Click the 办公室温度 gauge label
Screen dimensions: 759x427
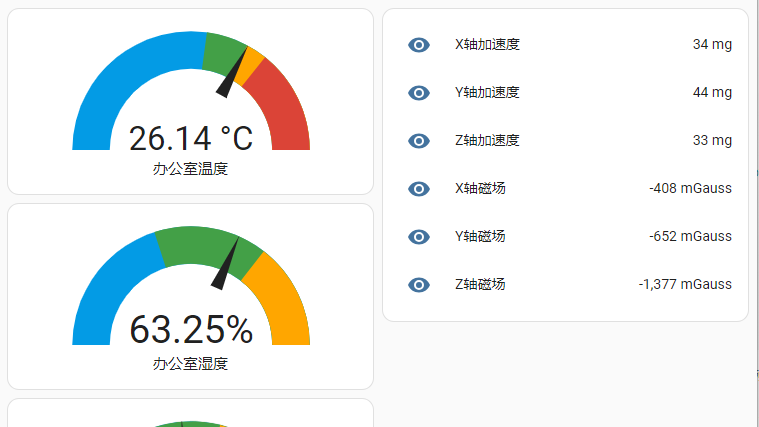click(x=190, y=169)
